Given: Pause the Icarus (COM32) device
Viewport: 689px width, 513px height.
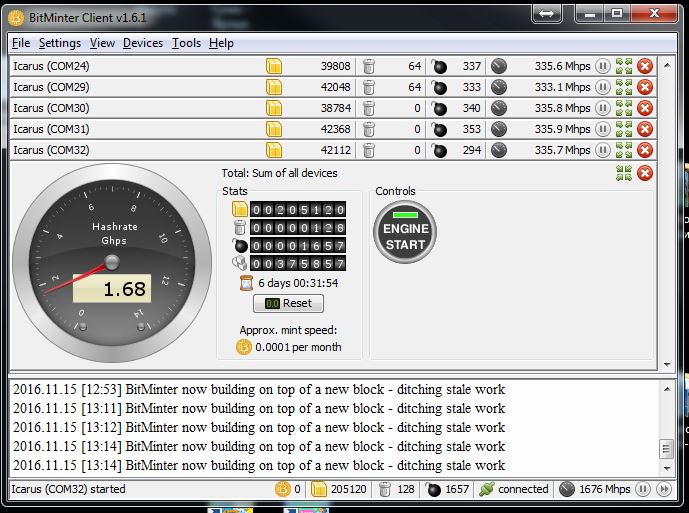Looking at the screenshot, I should point(602,150).
